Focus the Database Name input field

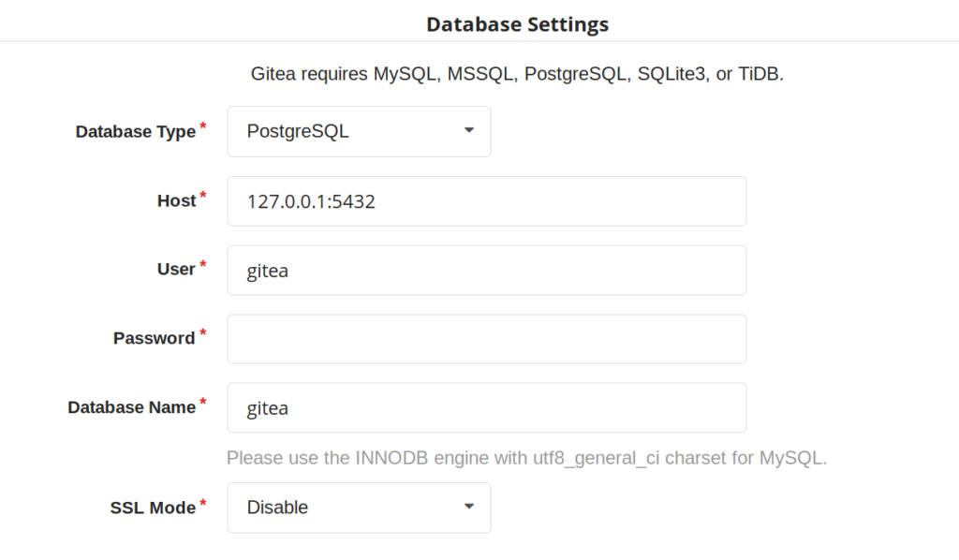click(x=486, y=407)
